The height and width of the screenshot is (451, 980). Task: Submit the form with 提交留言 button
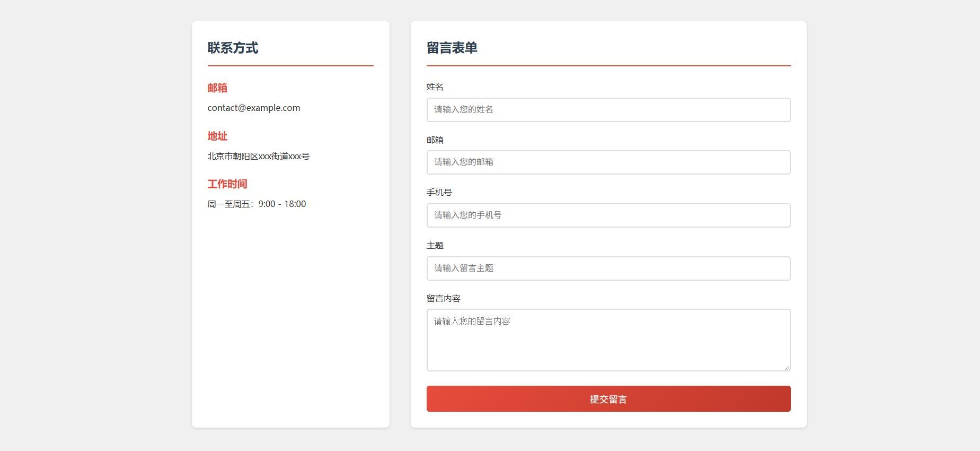[608, 399]
